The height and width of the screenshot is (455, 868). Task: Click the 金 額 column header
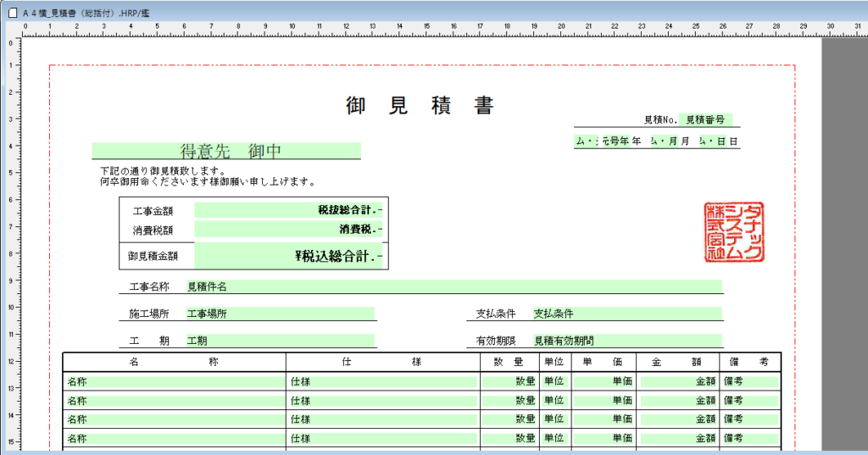click(676, 362)
